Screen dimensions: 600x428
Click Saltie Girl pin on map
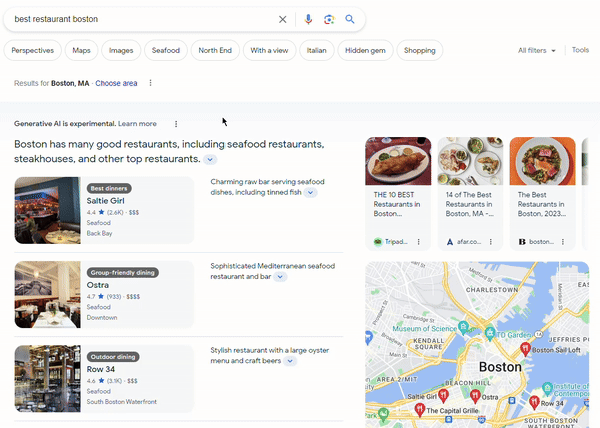[443, 395]
